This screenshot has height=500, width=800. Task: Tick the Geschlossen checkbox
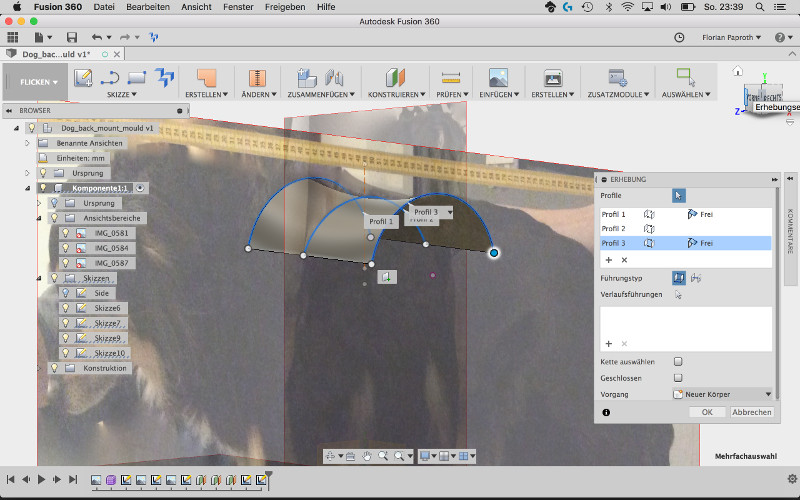(x=678, y=378)
